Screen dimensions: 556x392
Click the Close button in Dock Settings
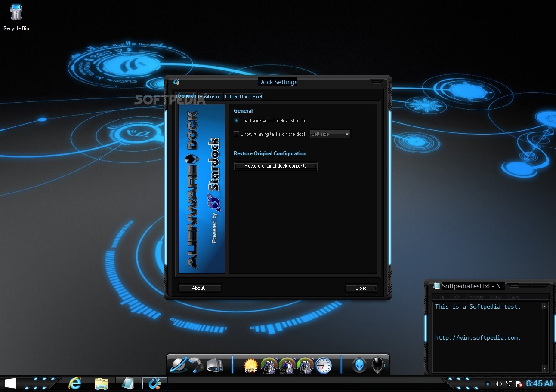point(361,288)
